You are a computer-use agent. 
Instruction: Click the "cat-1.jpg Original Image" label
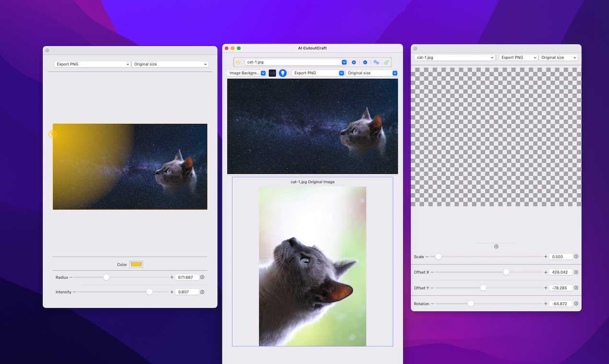point(313,182)
